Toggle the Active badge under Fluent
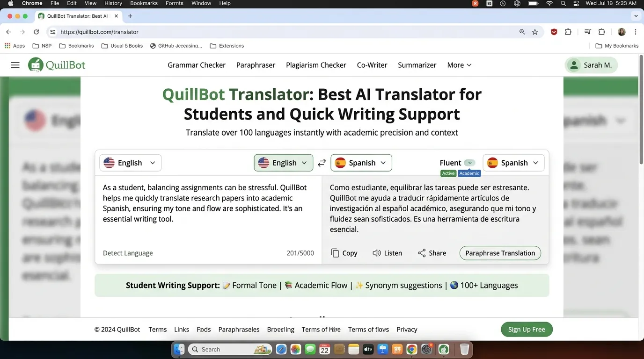This screenshot has width=644, height=359. click(x=448, y=173)
